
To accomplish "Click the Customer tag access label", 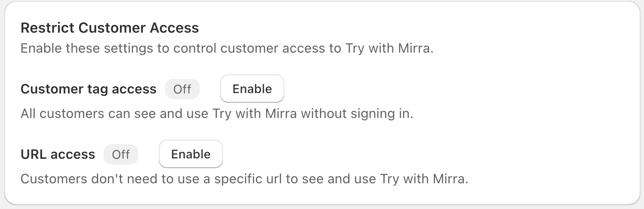I will click(x=88, y=89).
